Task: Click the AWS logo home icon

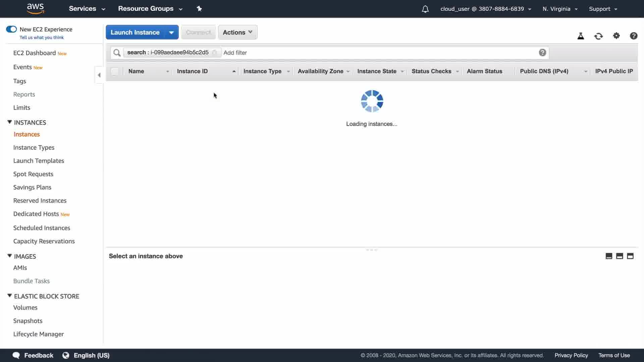Action: pyautogui.click(x=35, y=9)
